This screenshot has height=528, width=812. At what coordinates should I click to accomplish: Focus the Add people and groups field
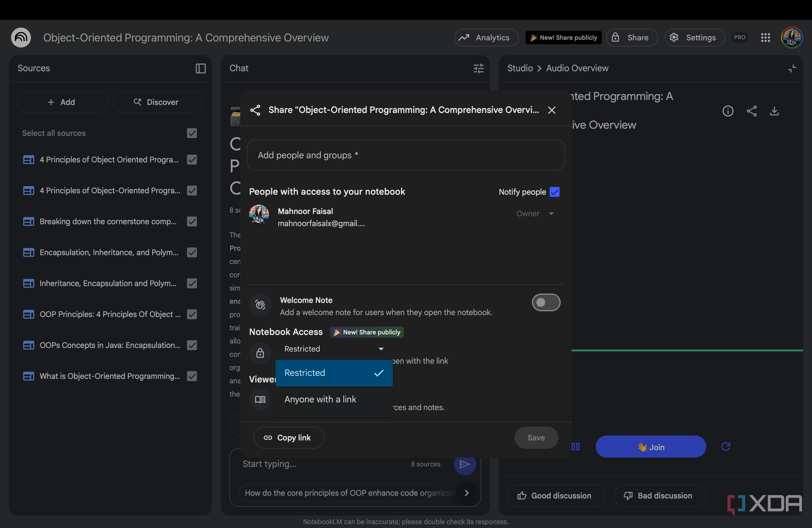(406, 155)
